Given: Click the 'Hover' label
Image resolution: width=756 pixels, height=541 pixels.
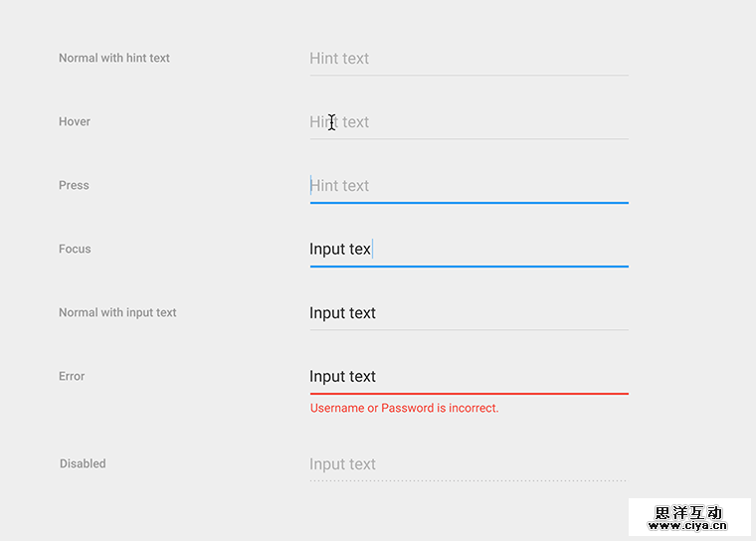Looking at the screenshot, I should (x=75, y=122).
